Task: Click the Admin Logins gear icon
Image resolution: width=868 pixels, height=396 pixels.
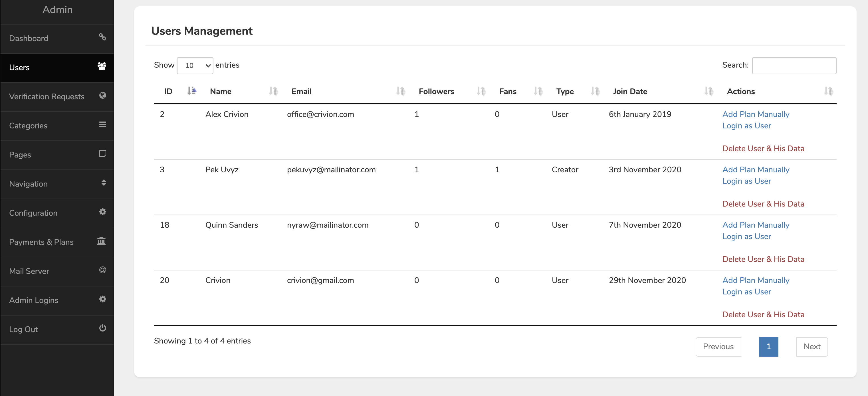Action: pos(103,299)
